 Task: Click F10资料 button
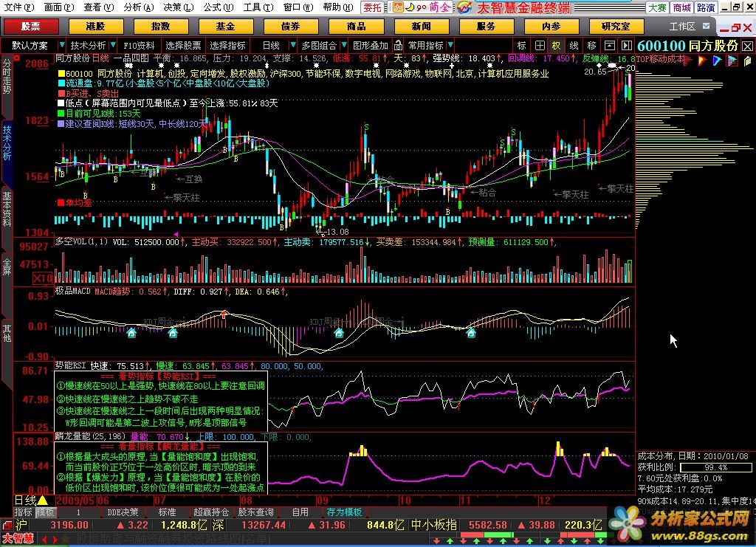tap(139, 46)
